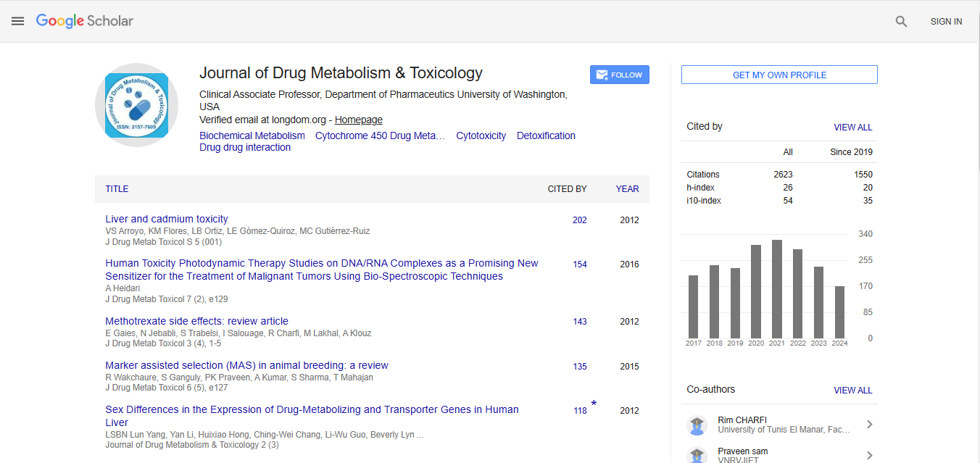Click Sign In link
The height and width of the screenshot is (463, 980).
pyautogui.click(x=946, y=22)
